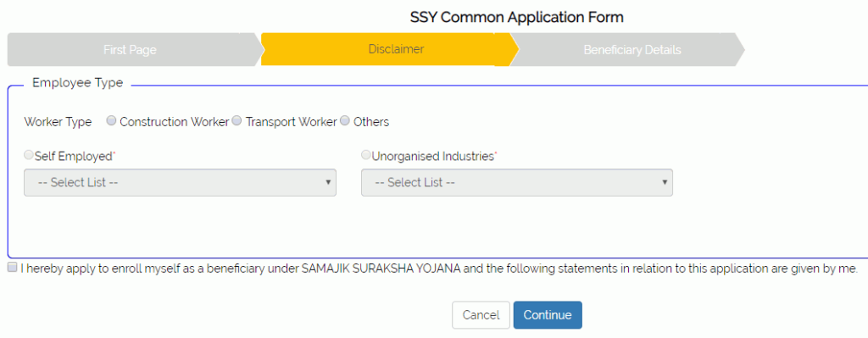The width and height of the screenshot is (868, 338).
Task: Click the Cancel button
Action: tap(481, 315)
